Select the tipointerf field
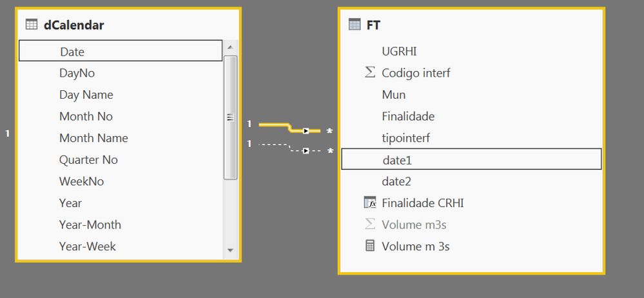 (471, 137)
